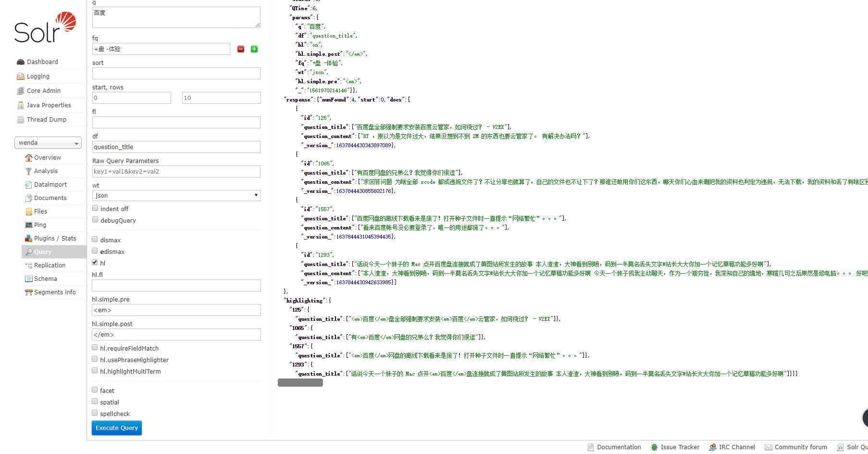Screen dimensions: 868x454
Task: Click the Solr Query Syntax icon
Action: [840, 447]
